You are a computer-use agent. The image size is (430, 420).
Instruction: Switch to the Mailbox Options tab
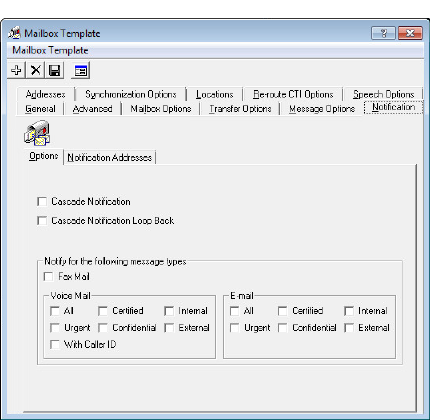coord(161,109)
